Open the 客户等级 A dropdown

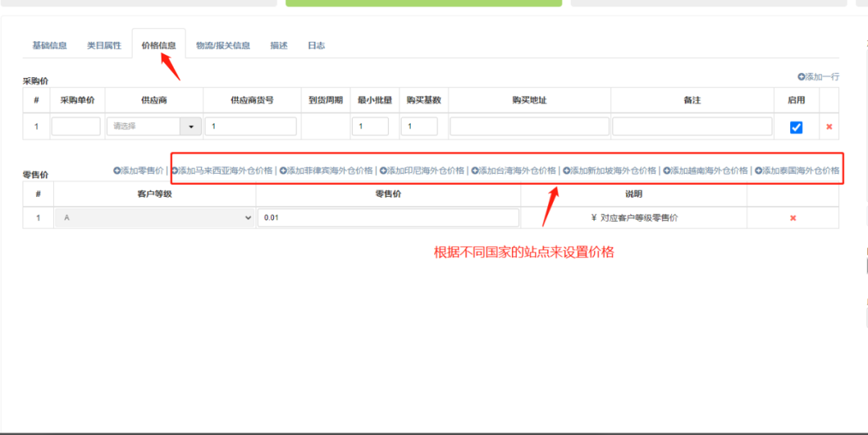(x=155, y=218)
